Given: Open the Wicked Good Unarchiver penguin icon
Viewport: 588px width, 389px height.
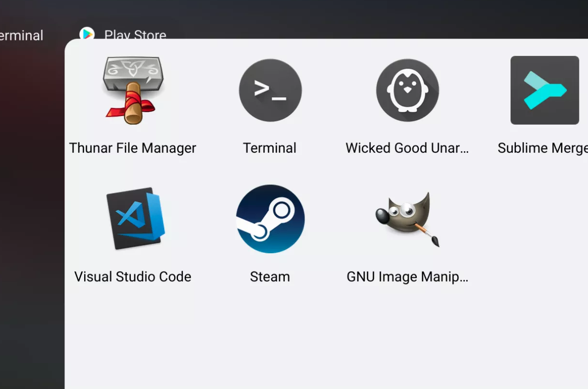Looking at the screenshot, I should coord(407,90).
